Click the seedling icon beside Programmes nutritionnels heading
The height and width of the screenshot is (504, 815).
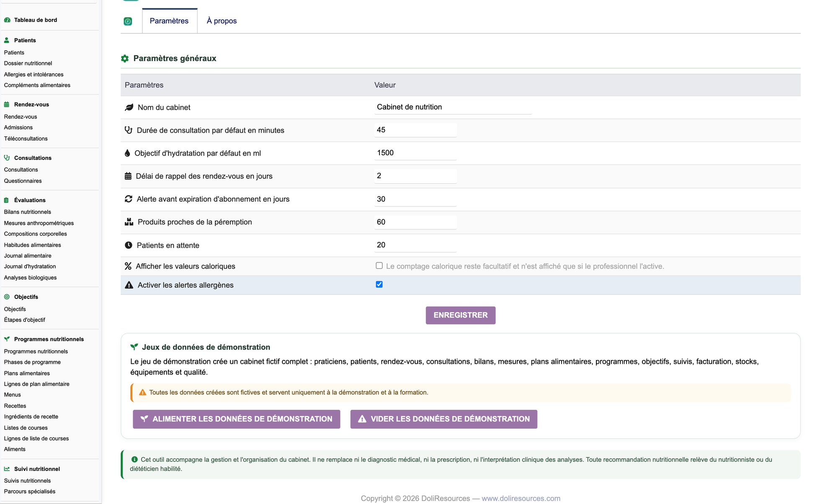click(7, 339)
